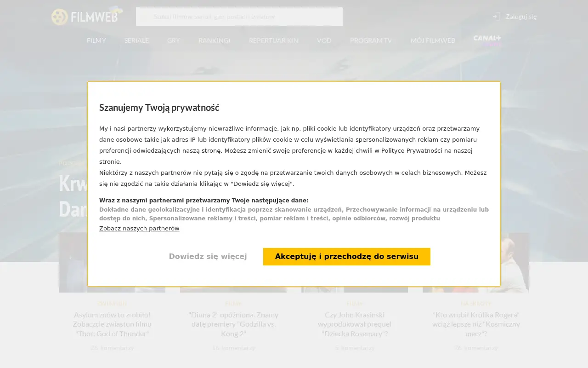Viewport: 588px width, 368px height.
Task: Open the SERIALE menu
Action: click(x=137, y=40)
